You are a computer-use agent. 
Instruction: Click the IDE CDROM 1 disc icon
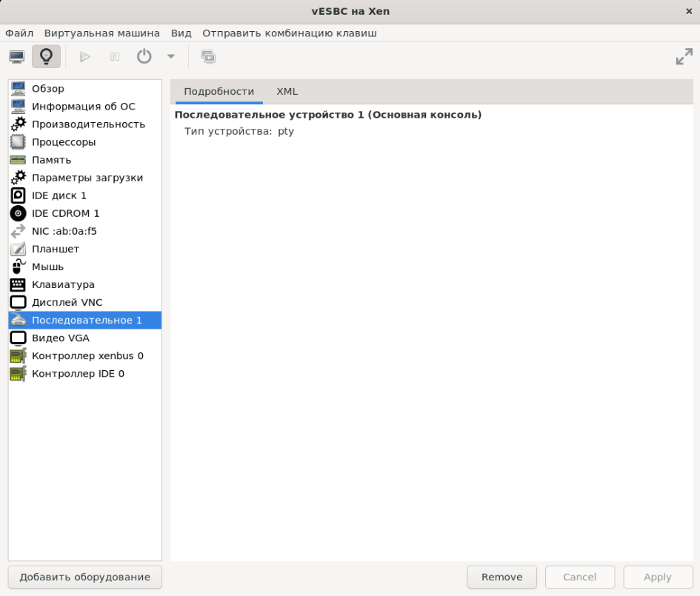tap(19, 214)
